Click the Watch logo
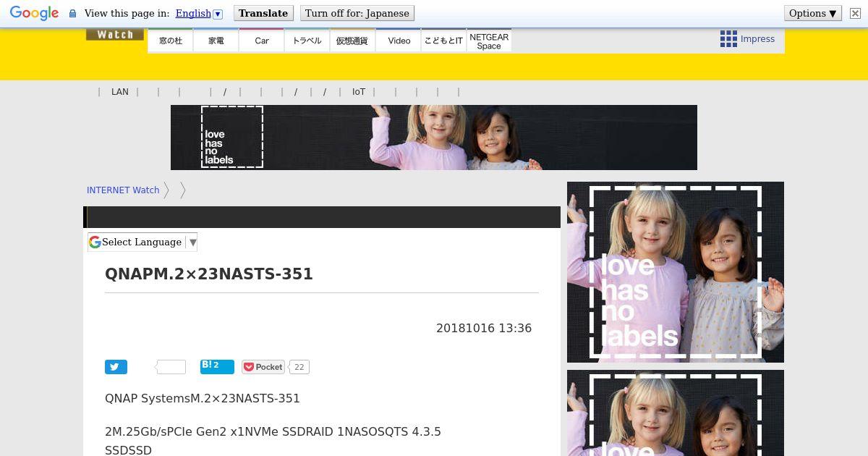Image resolution: width=868 pixels, height=456 pixels. pyautogui.click(x=114, y=34)
